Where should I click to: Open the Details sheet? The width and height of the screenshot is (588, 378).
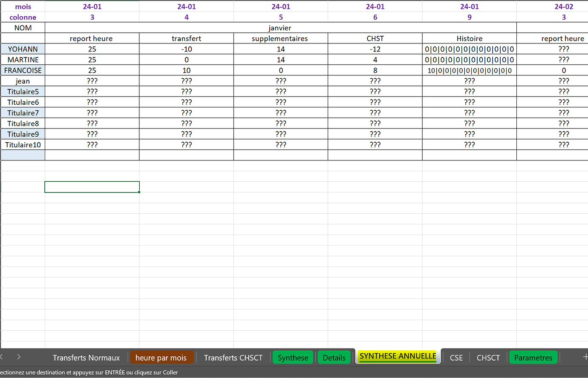pyautogui.click(x=334, y=358)
